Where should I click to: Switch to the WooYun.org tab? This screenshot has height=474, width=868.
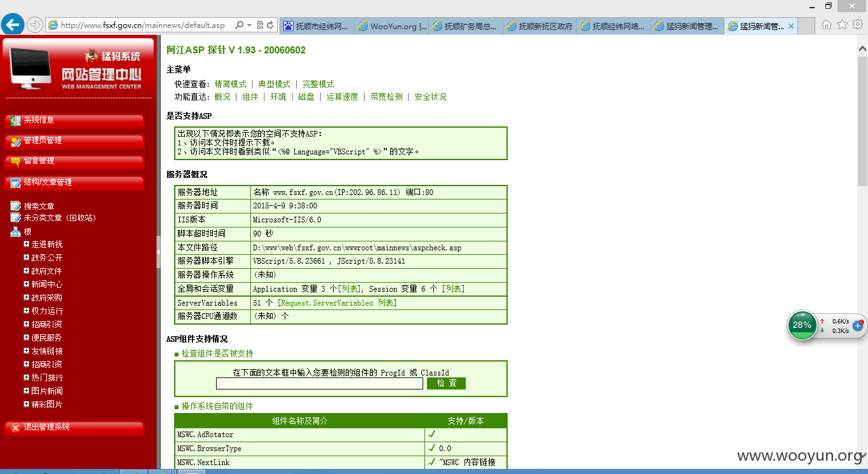click(391, 26)
